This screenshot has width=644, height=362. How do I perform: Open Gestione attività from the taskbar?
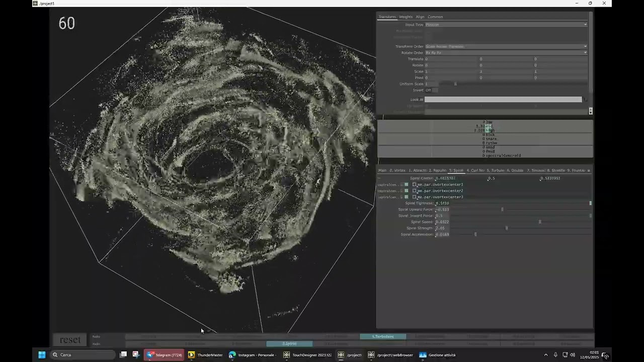click(438, 355)
